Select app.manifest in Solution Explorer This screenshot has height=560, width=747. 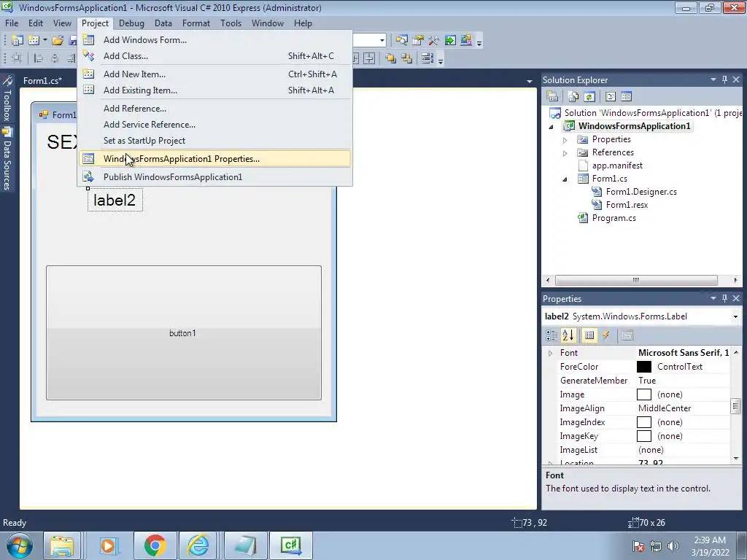tap(617, 166)
